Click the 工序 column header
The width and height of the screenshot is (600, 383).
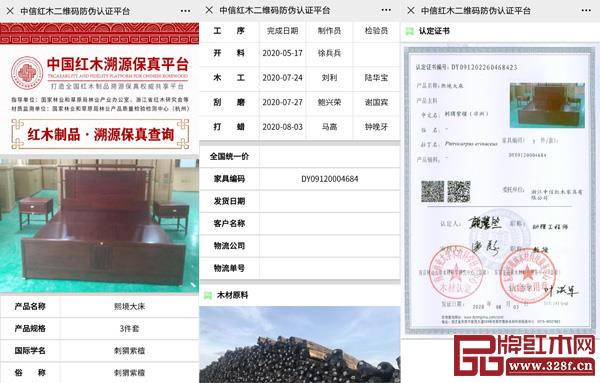[x=229, y=31]
